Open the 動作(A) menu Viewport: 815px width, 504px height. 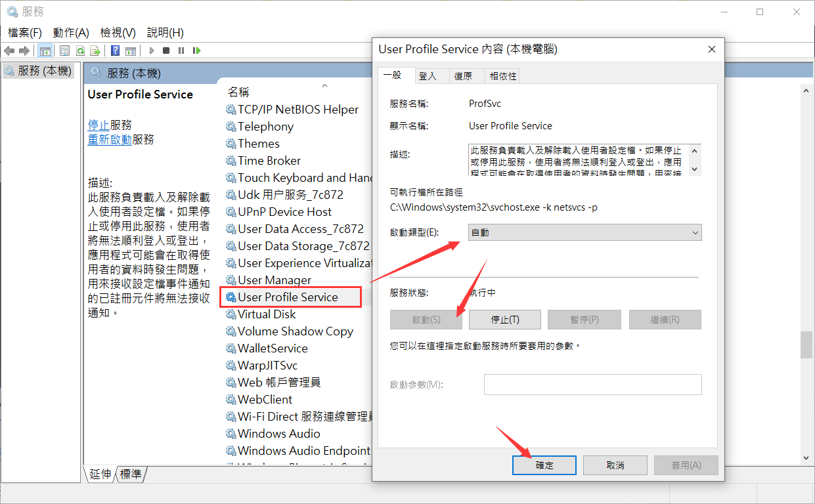[71, 32]
